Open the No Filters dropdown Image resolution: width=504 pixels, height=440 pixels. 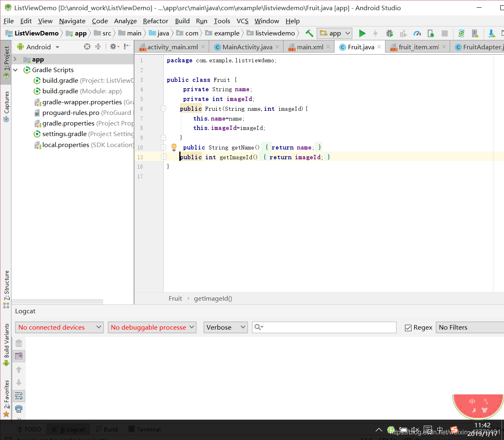(x=470, y=327)
